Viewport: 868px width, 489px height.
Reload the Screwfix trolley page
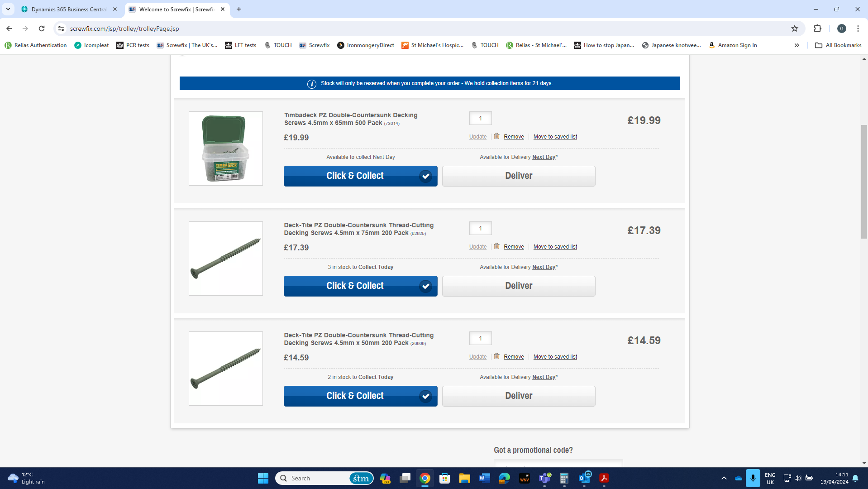42,29
